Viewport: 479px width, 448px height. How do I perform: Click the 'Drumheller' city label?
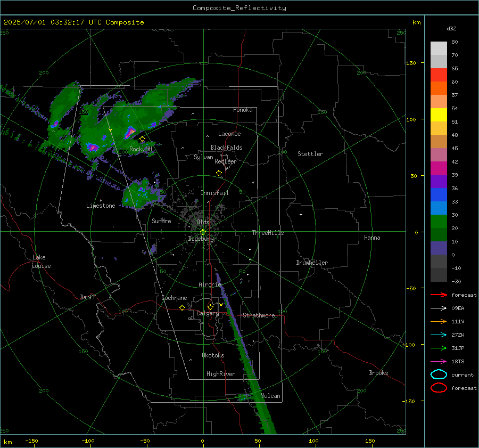tap(312, 263)
